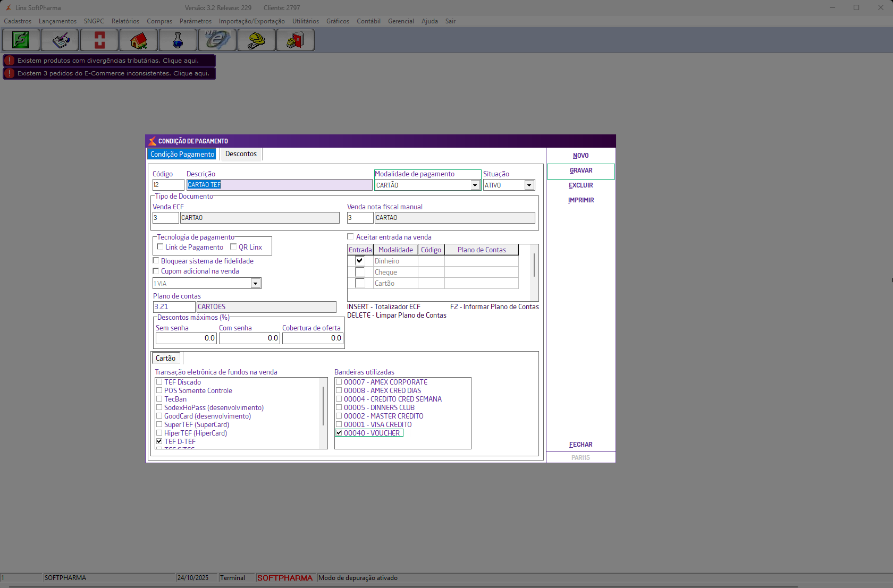Close the dialog with FECHAR
The image size is (893, 588).
tap(581, 445)
